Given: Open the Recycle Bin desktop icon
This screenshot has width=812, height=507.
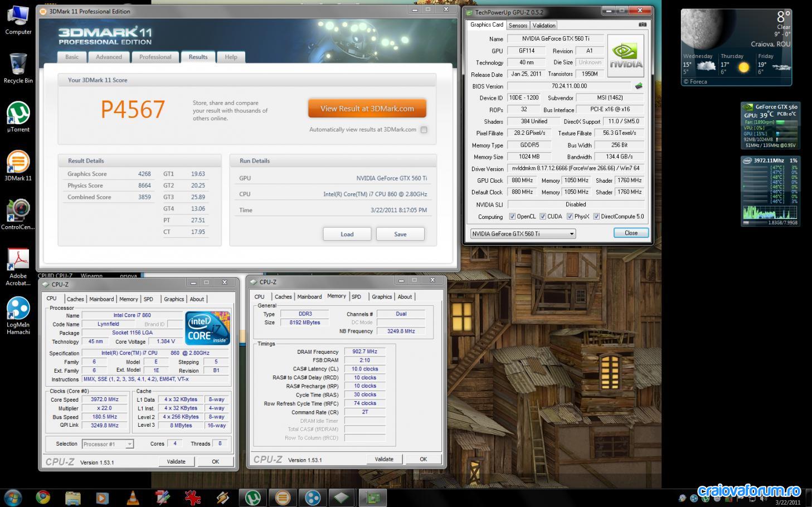Looking at the screenshot, I should pyautogui.click(x=18, y=69).
